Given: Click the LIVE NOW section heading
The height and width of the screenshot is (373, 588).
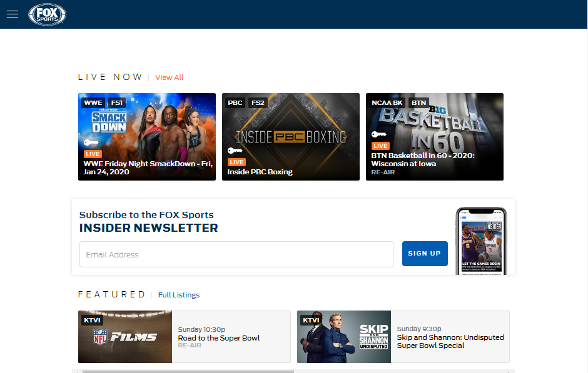Looking at the screenshot, I should pos(110,77).
